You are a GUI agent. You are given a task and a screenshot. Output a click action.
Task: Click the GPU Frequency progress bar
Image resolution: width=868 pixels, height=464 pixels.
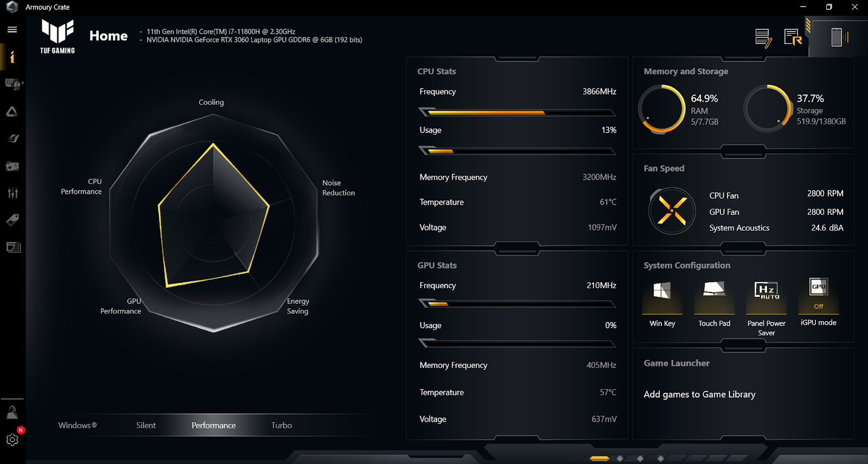517,304
